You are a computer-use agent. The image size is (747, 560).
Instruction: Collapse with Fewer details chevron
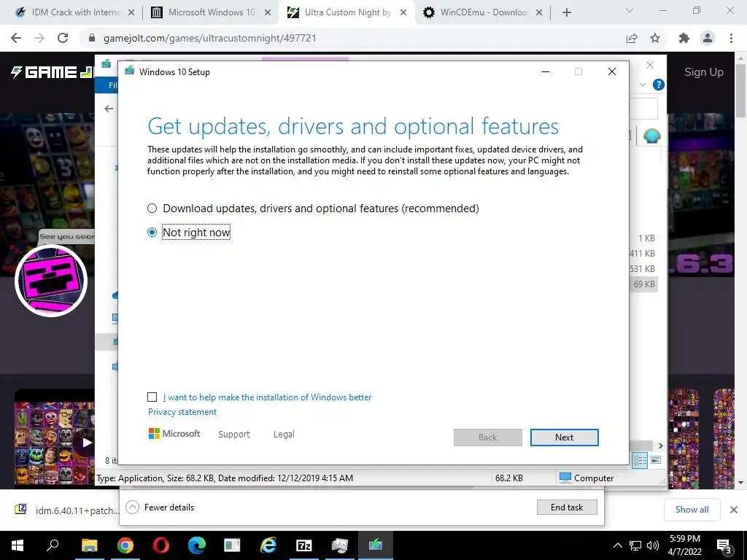coord(133,507)
